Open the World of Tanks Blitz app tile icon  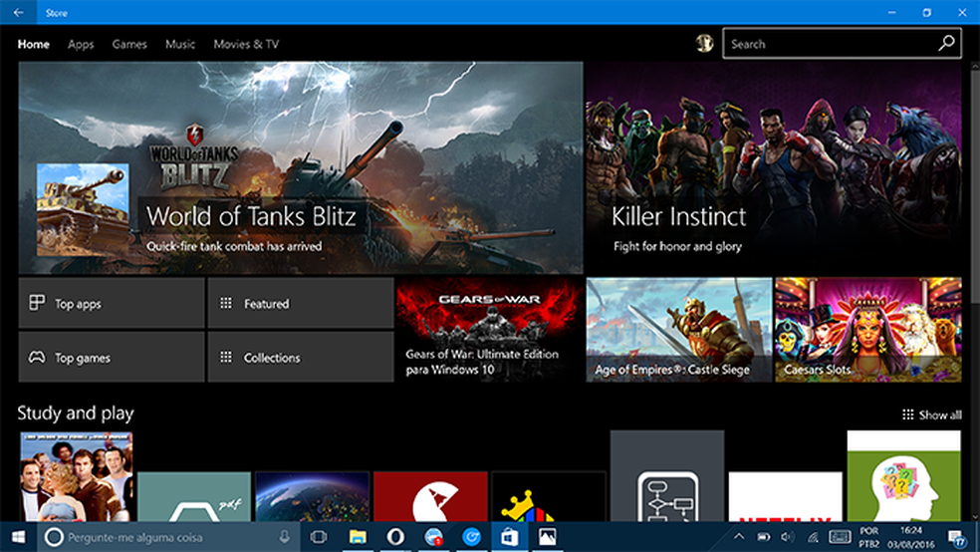pos(83,210)
